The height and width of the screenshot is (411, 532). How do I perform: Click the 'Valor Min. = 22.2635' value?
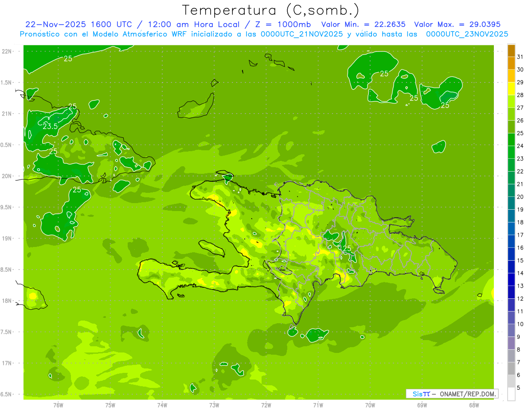click(x=363, y=24)
